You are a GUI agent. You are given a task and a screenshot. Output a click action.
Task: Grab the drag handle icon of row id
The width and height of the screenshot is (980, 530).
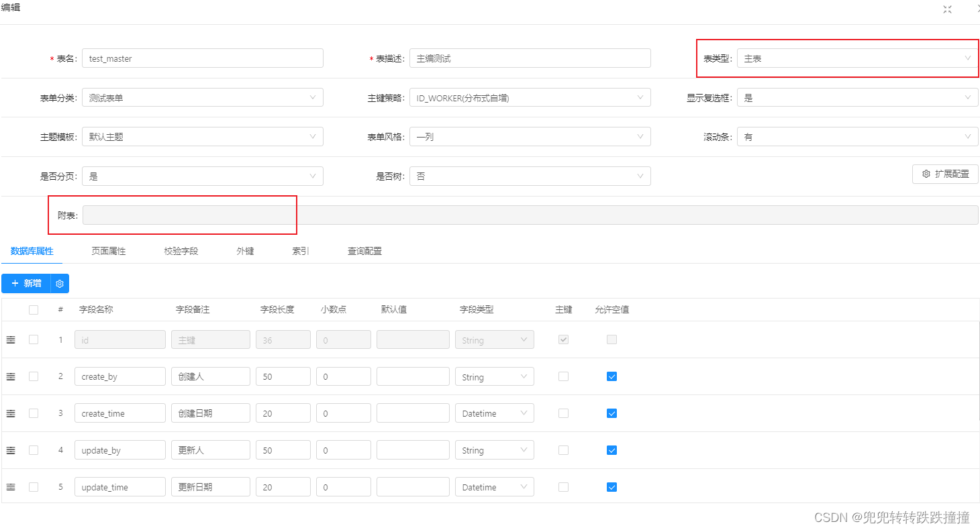(11, 340)
